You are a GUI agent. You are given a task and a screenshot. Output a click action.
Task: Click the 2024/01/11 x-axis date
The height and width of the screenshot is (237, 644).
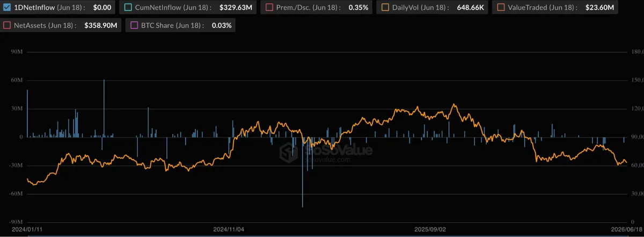point(26,229)
